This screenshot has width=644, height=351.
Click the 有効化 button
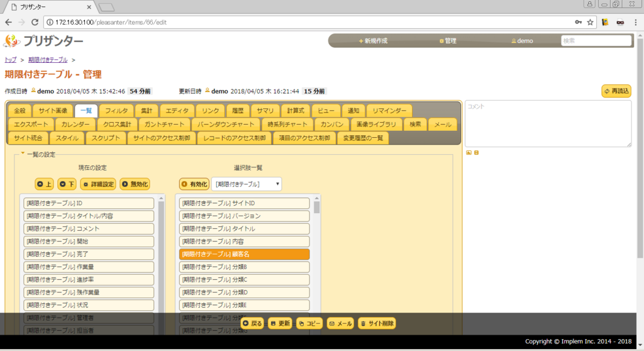tap(194, 184)
